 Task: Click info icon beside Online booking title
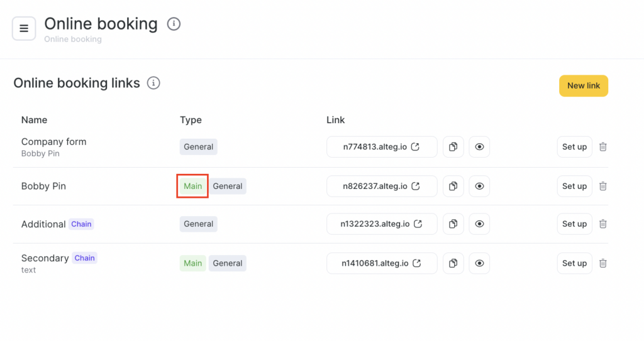point(174,24)
